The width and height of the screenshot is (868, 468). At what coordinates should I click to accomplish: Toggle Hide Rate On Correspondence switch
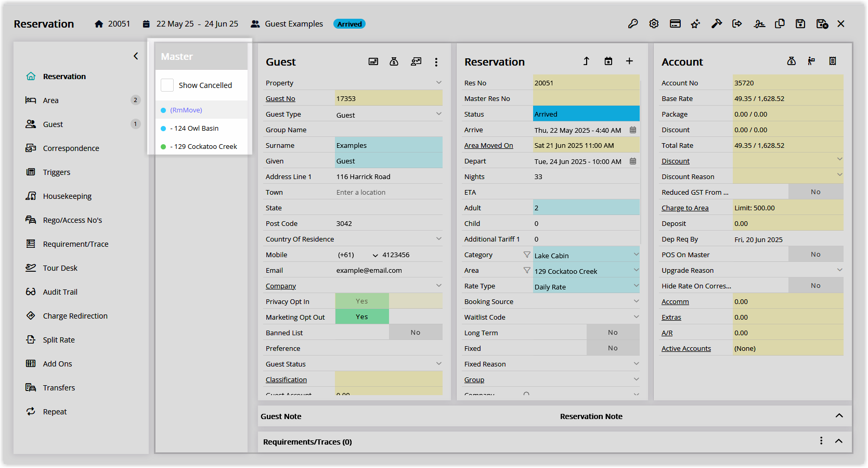click(x=816, y=285)
